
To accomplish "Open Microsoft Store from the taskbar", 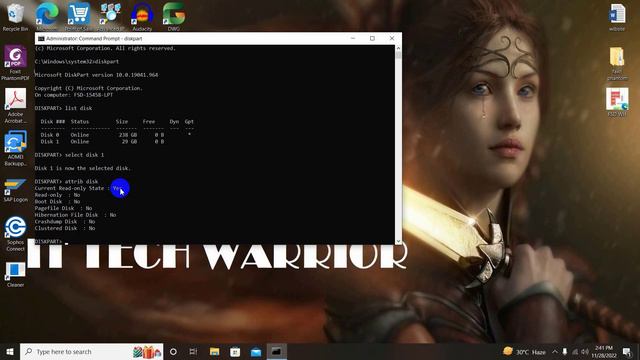I will (235, 351).
